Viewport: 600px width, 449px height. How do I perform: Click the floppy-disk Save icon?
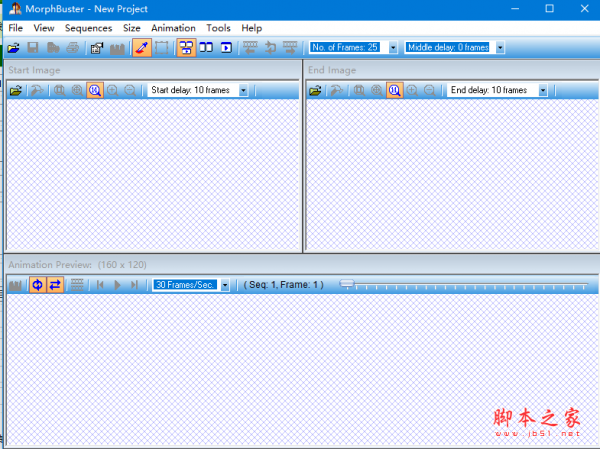[33, 48]
